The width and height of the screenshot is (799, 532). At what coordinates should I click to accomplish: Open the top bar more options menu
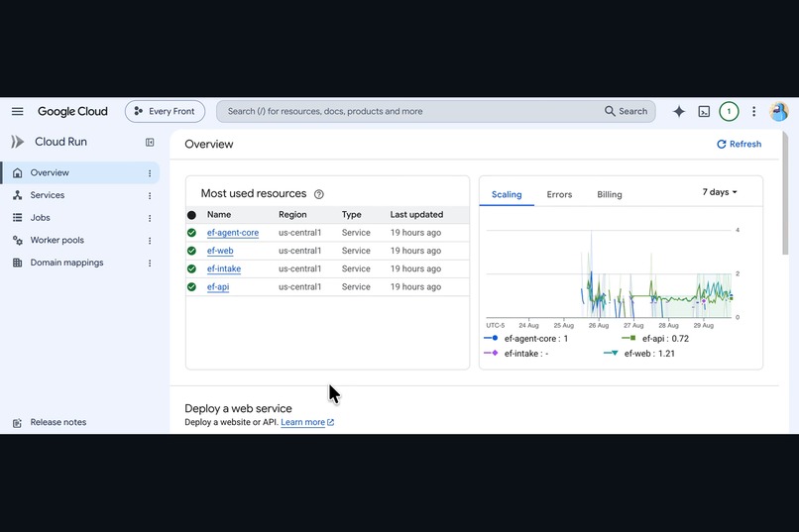(753, 111)
